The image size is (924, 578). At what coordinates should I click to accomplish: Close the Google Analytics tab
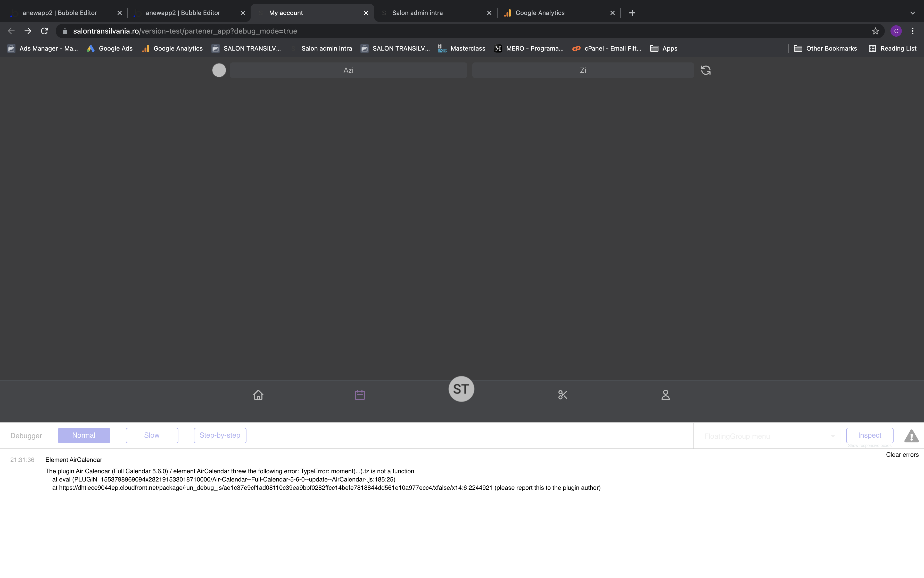click(x=613, y=13)
